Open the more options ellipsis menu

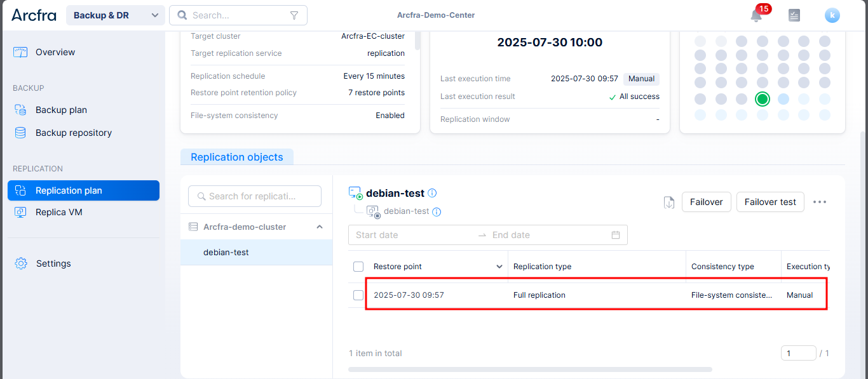(x=820, y=202)
